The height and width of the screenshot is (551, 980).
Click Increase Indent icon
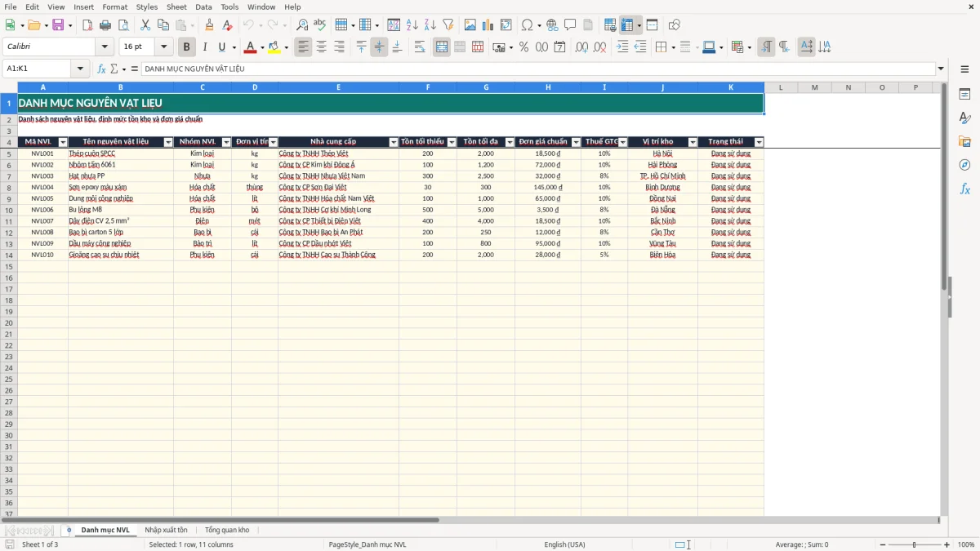click(x=622, y=47)
